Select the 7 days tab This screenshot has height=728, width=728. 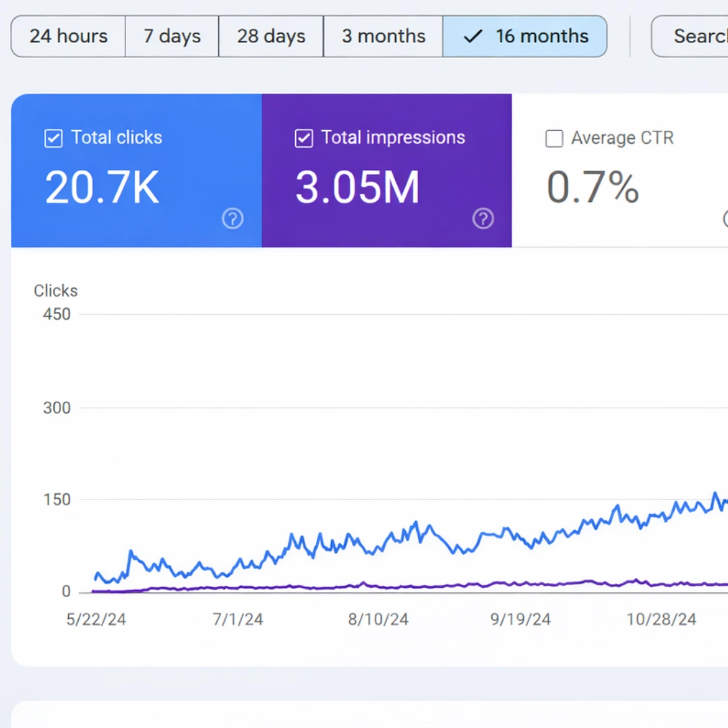point(171,36)
